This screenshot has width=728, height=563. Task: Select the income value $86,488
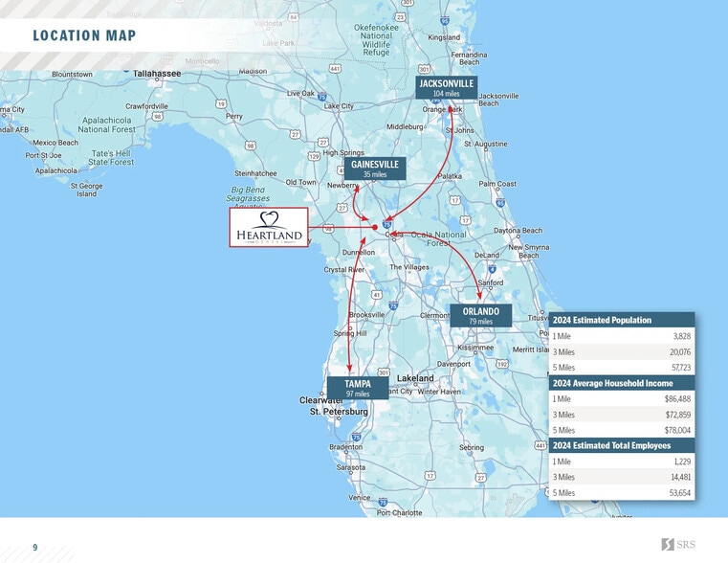tap(677, 398)
